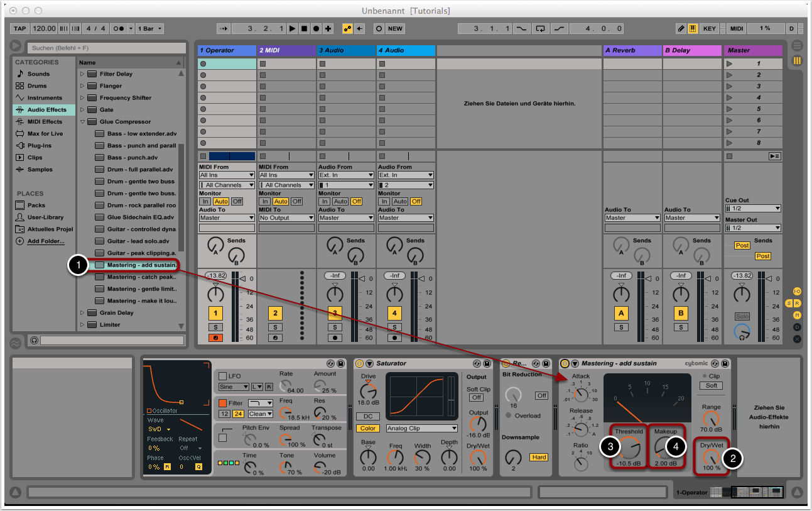Toggle Soft clip on Glue Compressor

[x=711, y=385]
